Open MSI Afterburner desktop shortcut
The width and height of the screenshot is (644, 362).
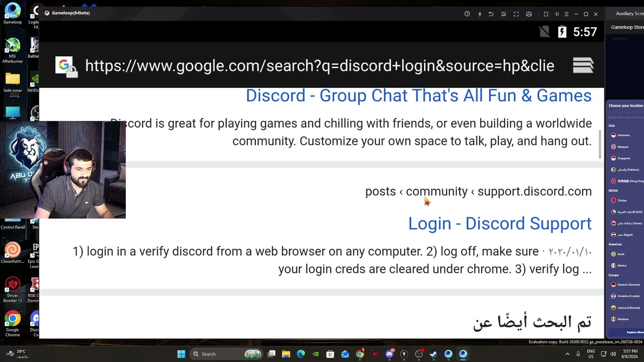coord(13,50)
